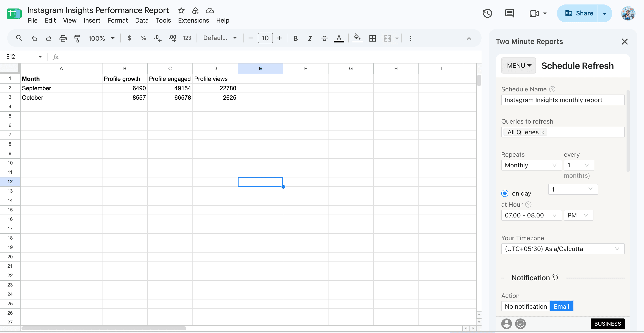Increase font size with plus button
This screenshot has height=333, width=644.
point(279,38)
